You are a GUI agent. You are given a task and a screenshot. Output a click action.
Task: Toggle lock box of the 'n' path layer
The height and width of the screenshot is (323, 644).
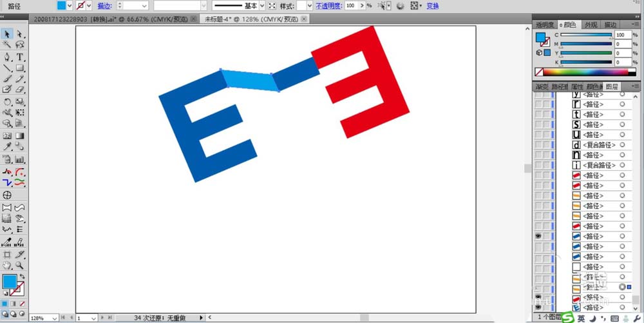pos(546,155)
